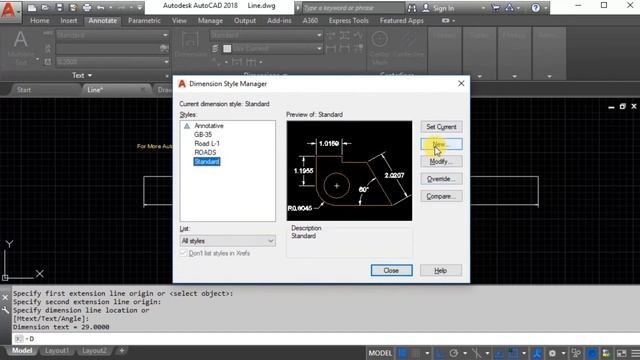Click the Open file icon in Quick Access

45,7
